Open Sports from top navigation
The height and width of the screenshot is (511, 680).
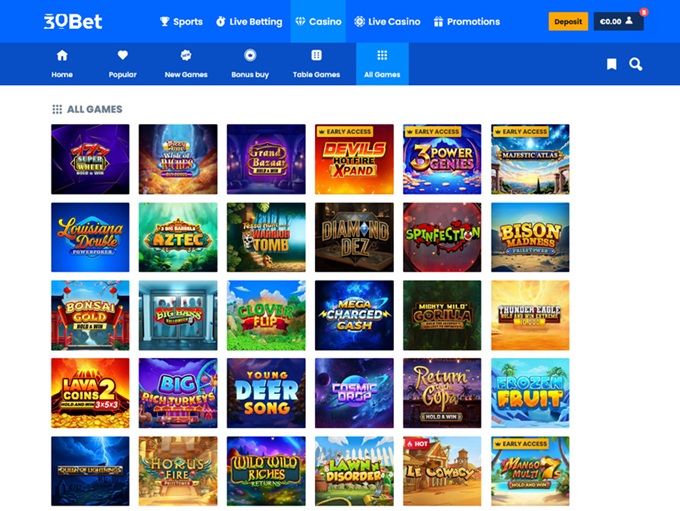tap(181, 21)
